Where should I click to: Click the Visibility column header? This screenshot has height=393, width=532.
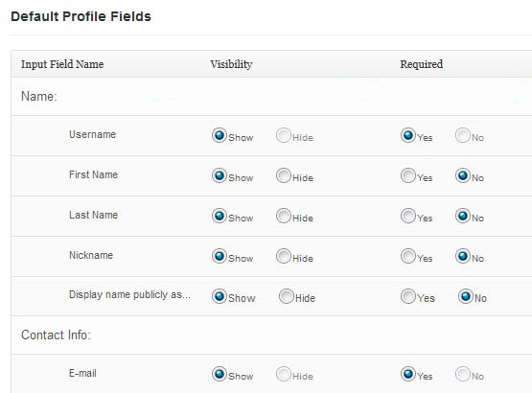coord(231,64)
